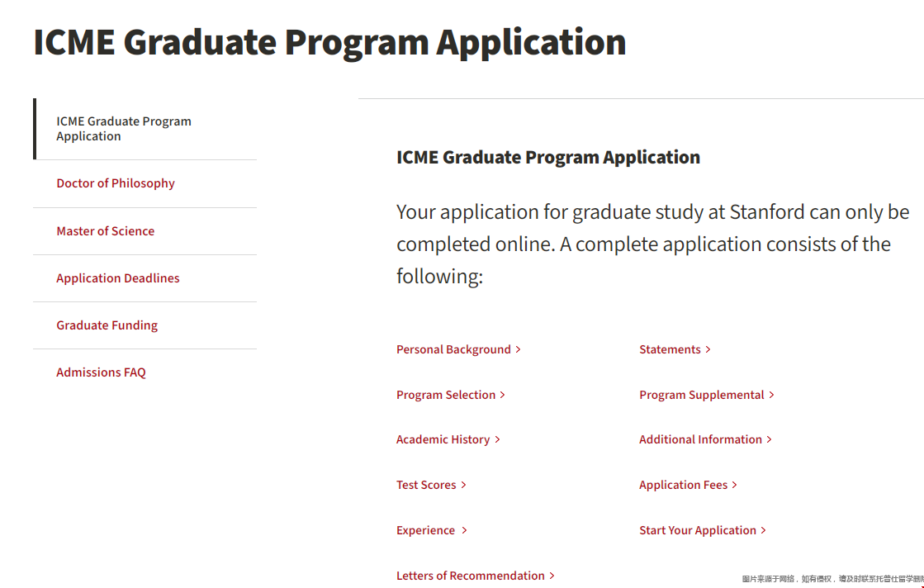Click chevron after Letters of Recommendation

[x=552, y=576]
